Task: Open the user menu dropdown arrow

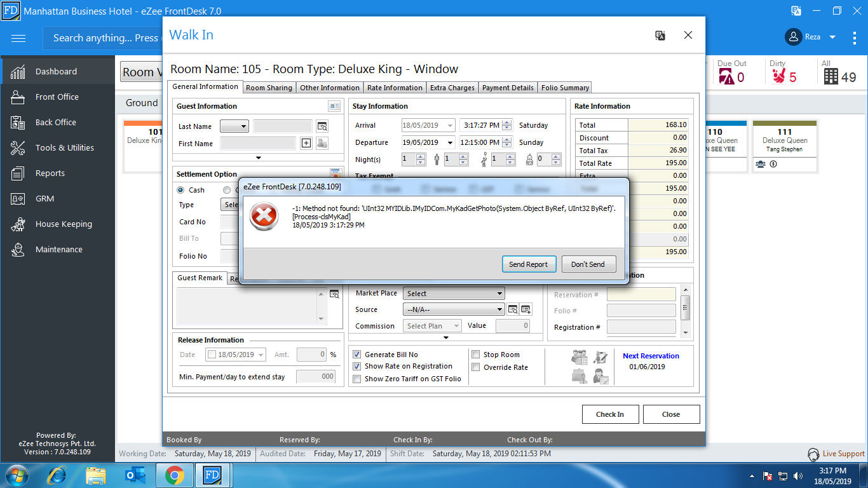Action: tap(832, 37)
